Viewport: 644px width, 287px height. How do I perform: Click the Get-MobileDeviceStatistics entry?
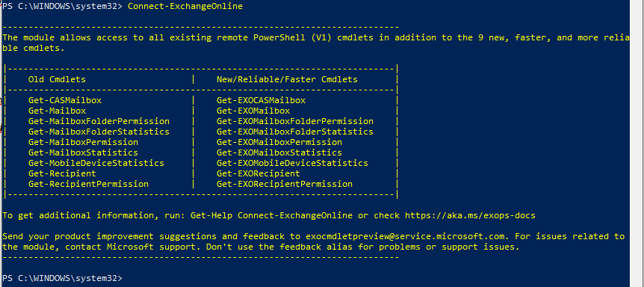point(96,163)
